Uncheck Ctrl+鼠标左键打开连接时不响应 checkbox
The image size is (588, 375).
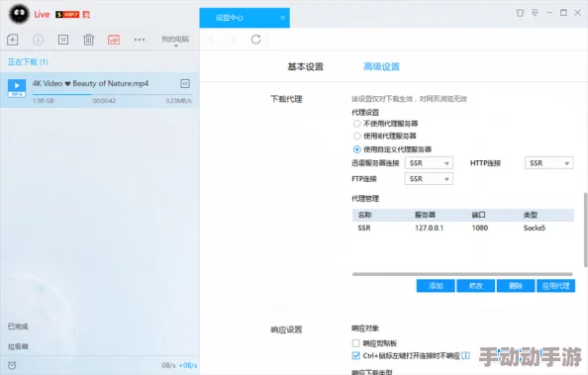pos(356,355)
